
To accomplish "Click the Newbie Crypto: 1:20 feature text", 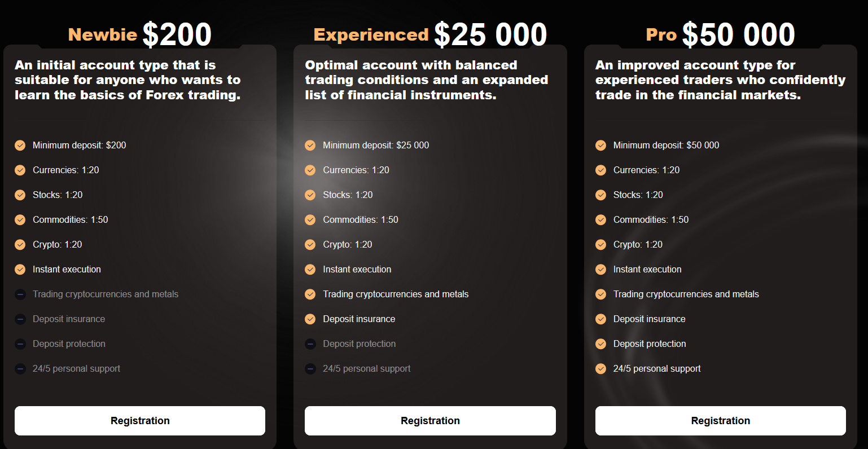I will [x=58, y=245].
